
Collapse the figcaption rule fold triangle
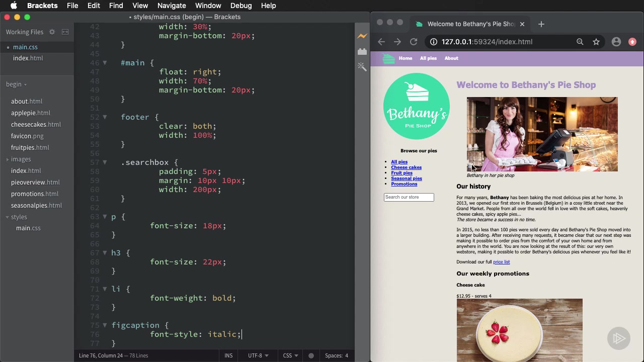105,325
